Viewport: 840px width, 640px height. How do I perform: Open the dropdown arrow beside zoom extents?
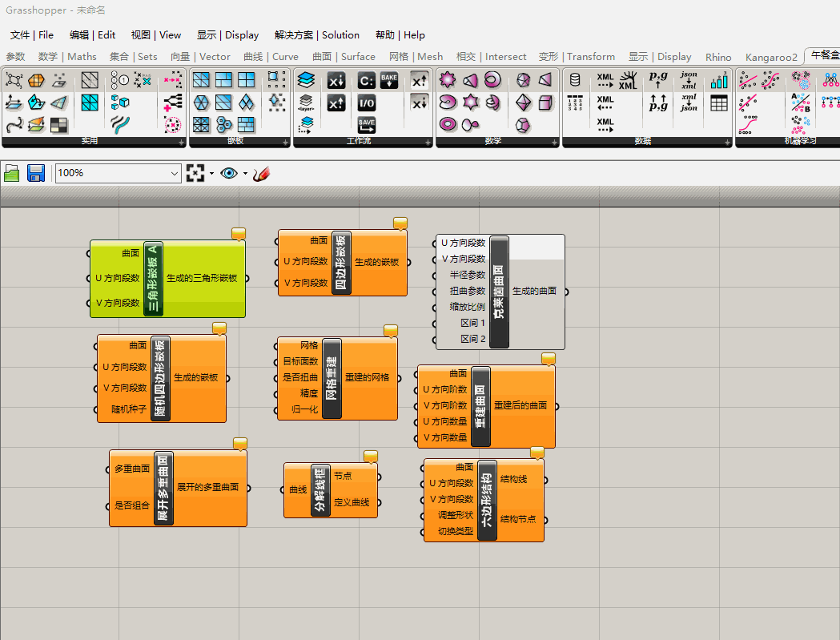click(x=211, y=173)
